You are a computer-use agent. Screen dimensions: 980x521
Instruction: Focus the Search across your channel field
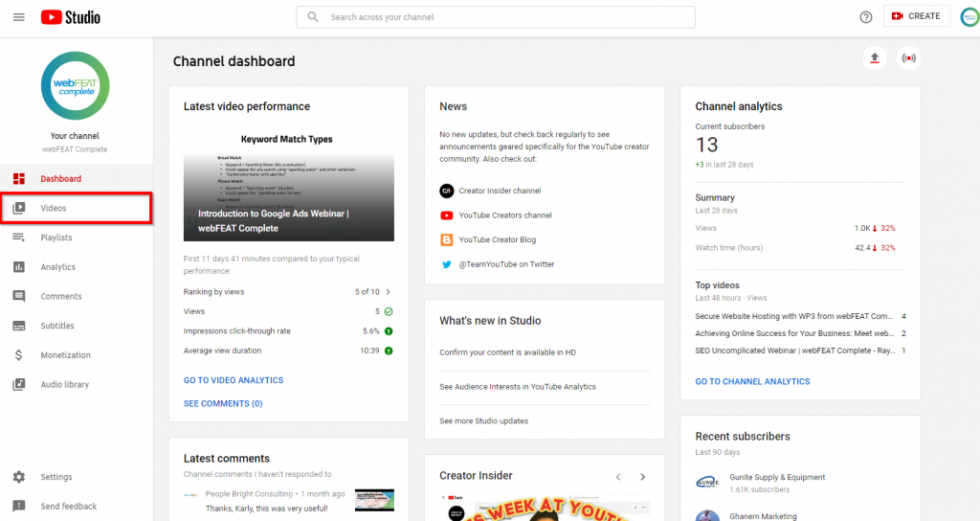(x=496, y=17)
